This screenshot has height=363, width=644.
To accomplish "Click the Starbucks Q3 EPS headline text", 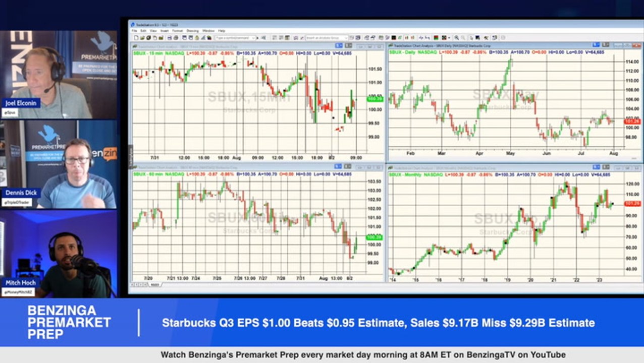I will pos(378,323).
